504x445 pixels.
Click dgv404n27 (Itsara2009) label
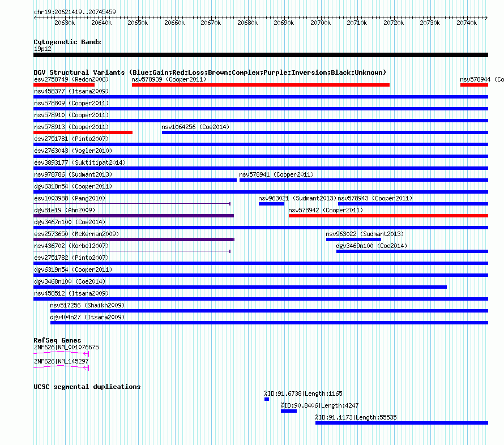[87, 317]
